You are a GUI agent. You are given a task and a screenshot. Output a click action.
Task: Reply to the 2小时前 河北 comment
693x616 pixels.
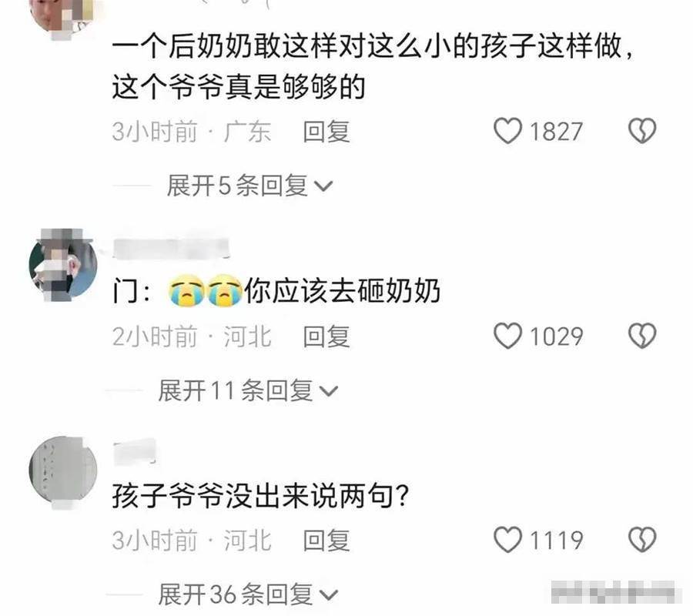(x=326, y=336)
